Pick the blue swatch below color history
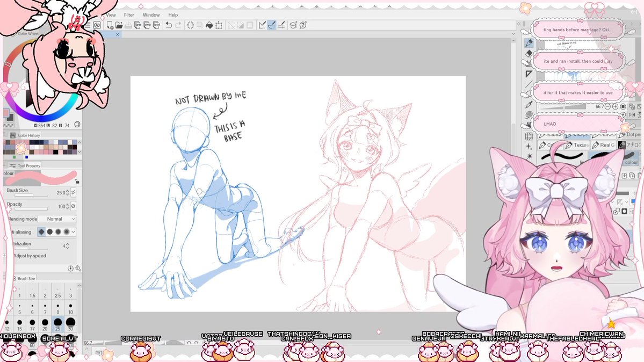This screenshot has width=644, height=362. point(27,157)
